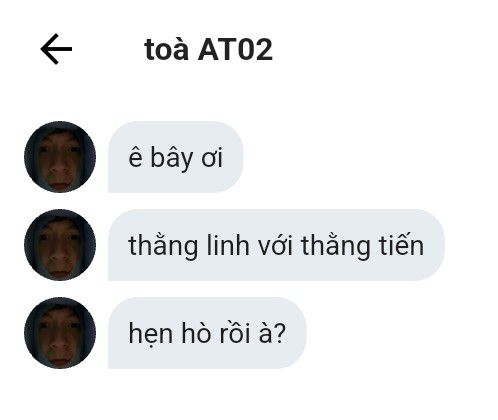Go back using the left arrow icon

(x=56, y=49)
